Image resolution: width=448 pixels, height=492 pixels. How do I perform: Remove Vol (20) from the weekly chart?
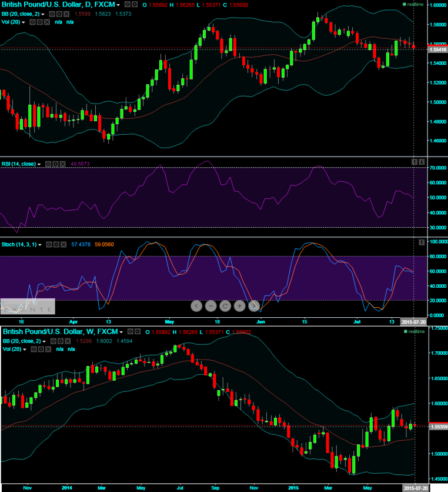click(48, 349)
